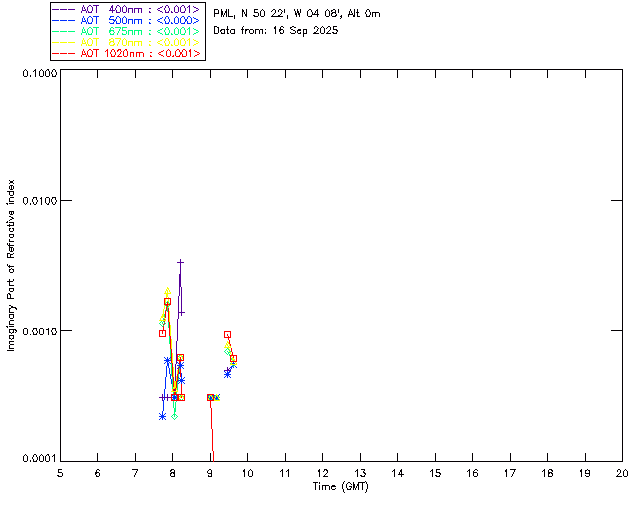Click the x-axis tick label 5

click(60, 473)
